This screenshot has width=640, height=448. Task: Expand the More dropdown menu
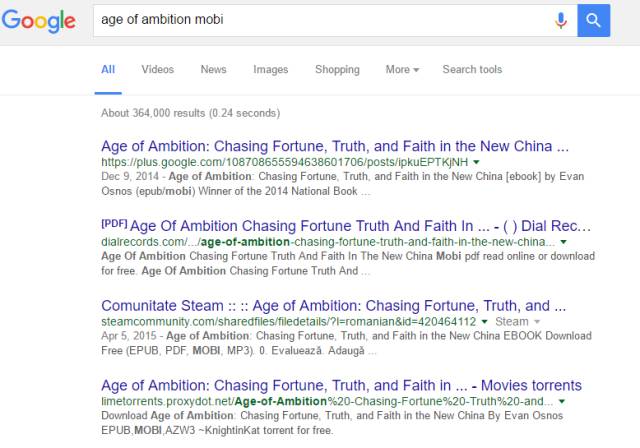pos(402,70)
